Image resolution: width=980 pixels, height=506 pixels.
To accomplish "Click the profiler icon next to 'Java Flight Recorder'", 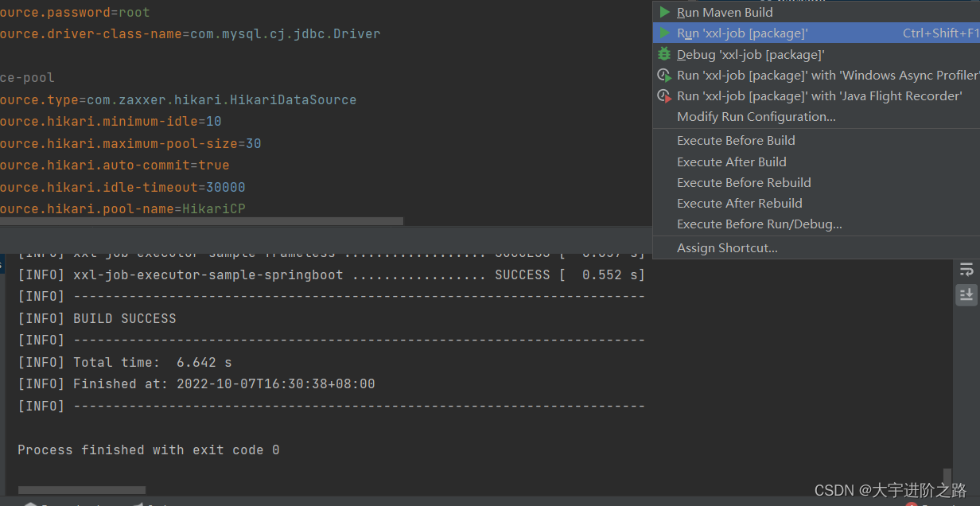I will [664, 95].
